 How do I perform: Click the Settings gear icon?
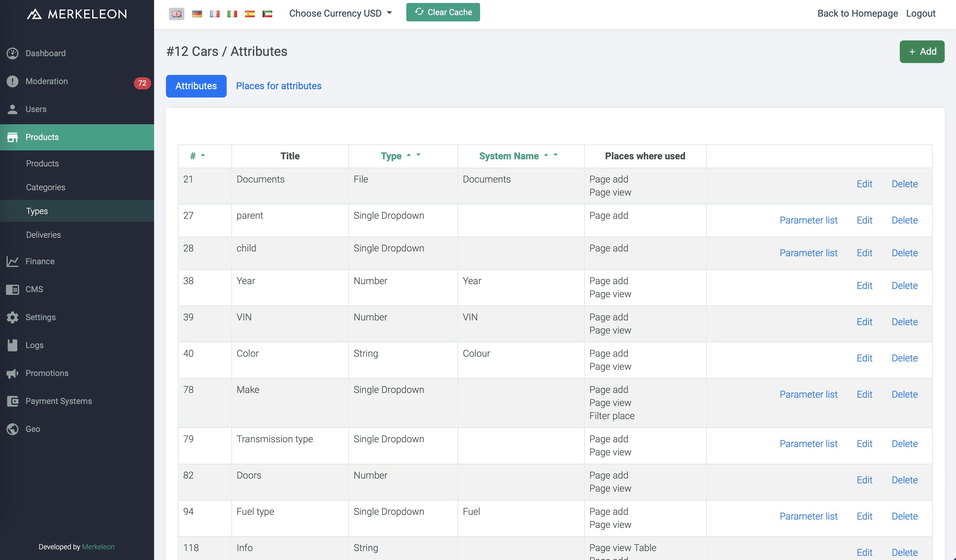(x=12, y=317)
